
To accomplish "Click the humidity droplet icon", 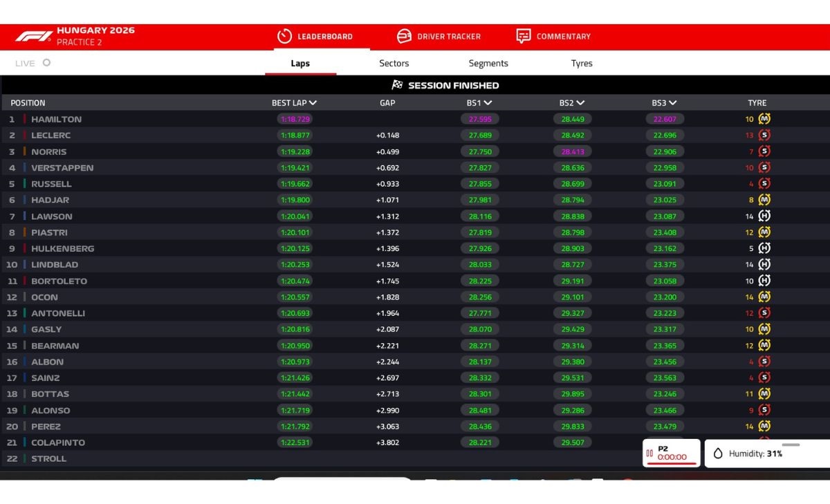I will (718, 454).
